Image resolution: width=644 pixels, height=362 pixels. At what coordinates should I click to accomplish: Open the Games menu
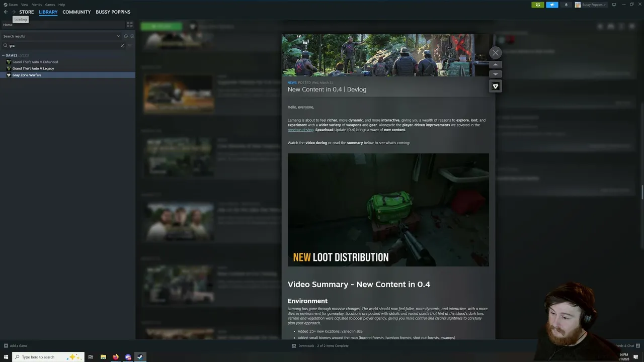click(50, 5)
